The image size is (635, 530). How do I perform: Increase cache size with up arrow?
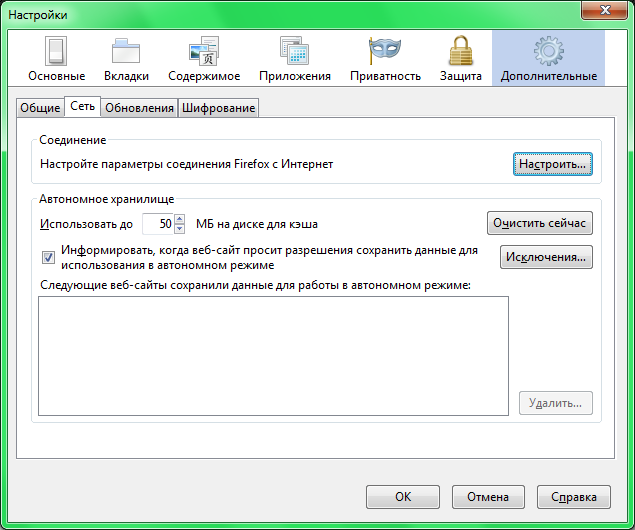[x=179, y=219]
